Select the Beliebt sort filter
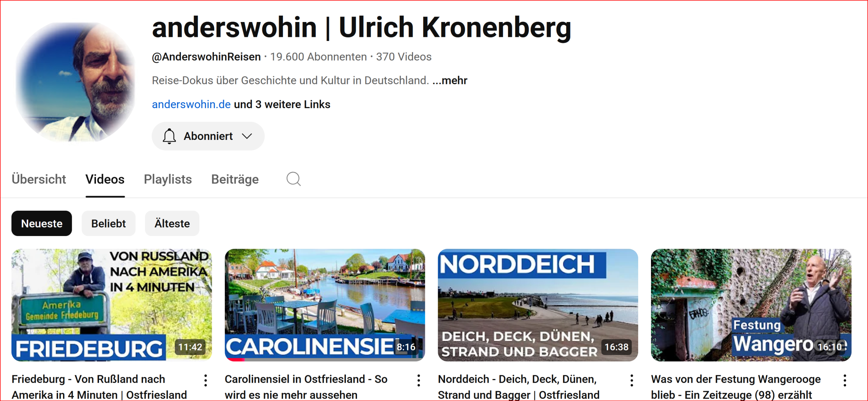 (x=108, y=224)
